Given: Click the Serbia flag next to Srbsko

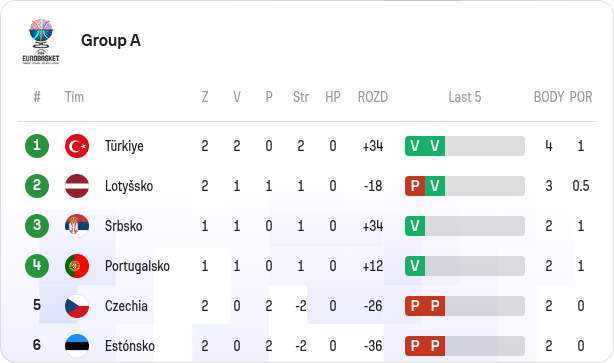Looking at the screenshot, I should pyautogui.click(x=77, y=226).
